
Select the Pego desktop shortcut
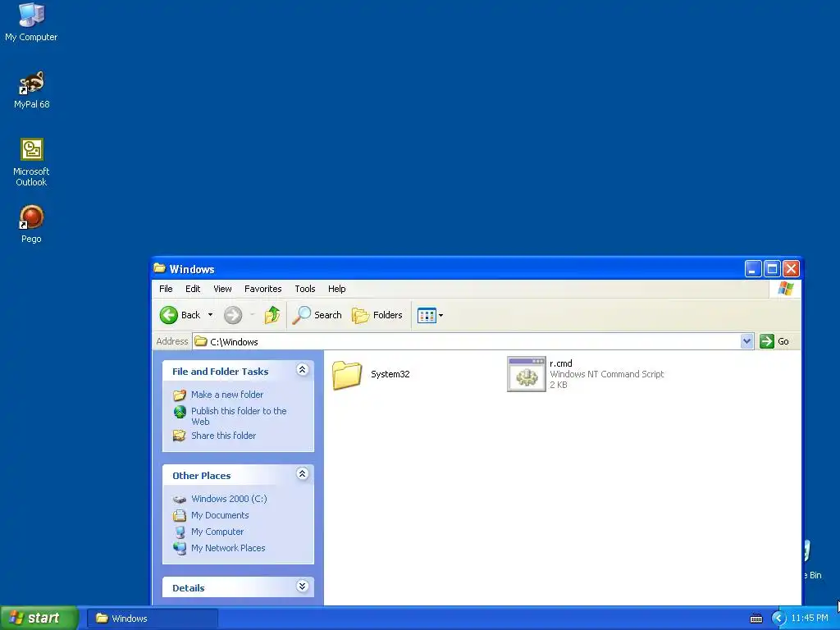coord(31,224)
